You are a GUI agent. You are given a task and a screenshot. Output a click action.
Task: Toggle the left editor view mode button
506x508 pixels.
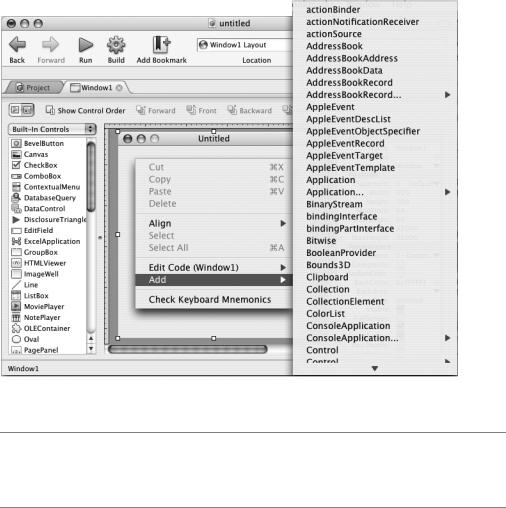pos(15,110)
